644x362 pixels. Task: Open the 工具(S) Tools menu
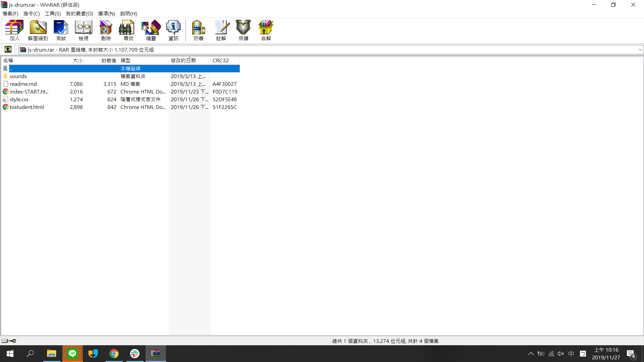click(53, 14)
